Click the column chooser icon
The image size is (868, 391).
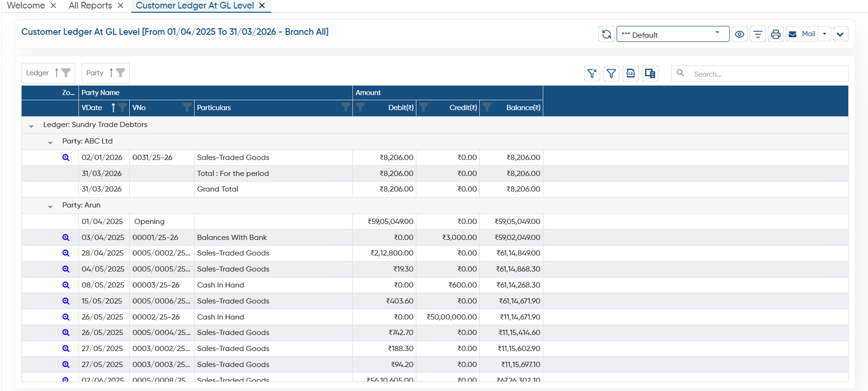pyautogui.click(x=650, y=73)
